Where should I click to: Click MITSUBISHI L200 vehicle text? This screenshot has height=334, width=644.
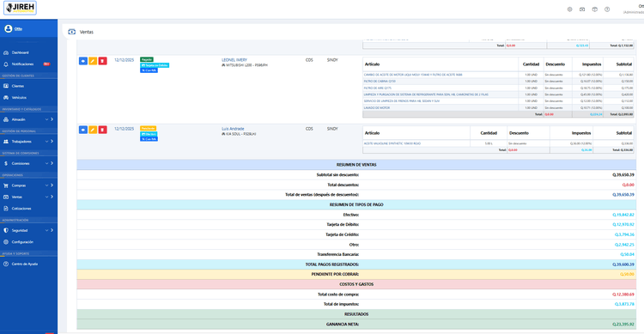tap(246, 65)
